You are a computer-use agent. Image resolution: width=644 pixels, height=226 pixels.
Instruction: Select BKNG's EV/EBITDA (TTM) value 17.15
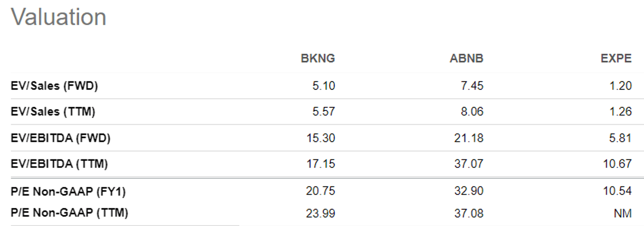point(320,164)
